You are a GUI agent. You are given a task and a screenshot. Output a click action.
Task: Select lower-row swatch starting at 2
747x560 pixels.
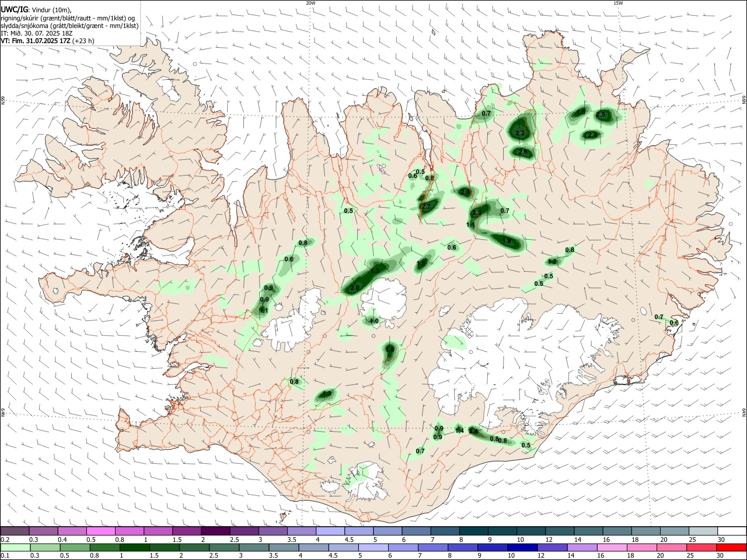(194, 547)
